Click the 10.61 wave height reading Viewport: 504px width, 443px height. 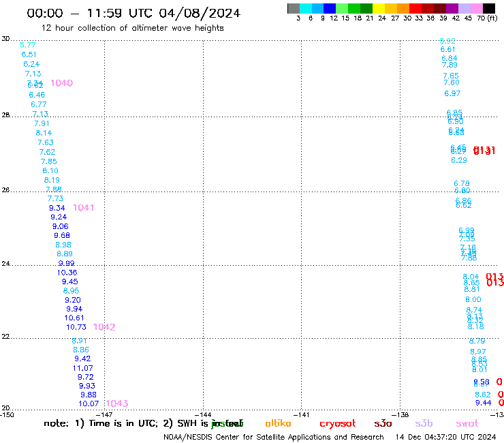click(74, 318)
